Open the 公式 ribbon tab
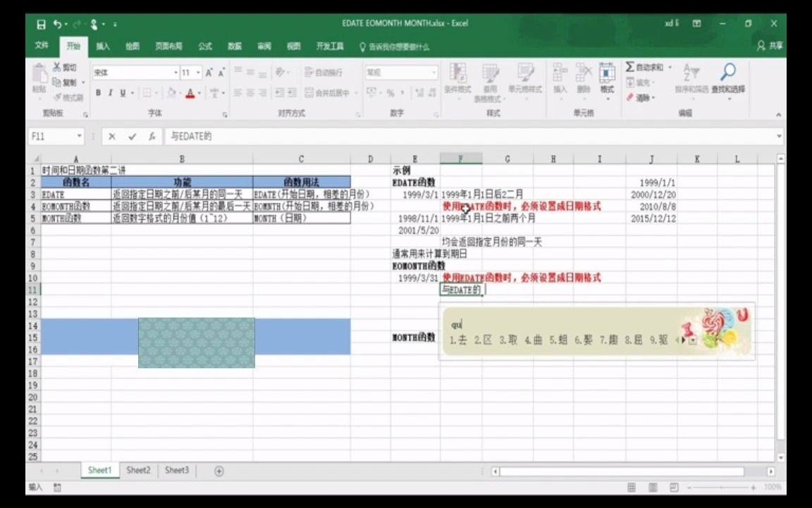812x508 pixels. pyautogui.click(x=204, y=47)
